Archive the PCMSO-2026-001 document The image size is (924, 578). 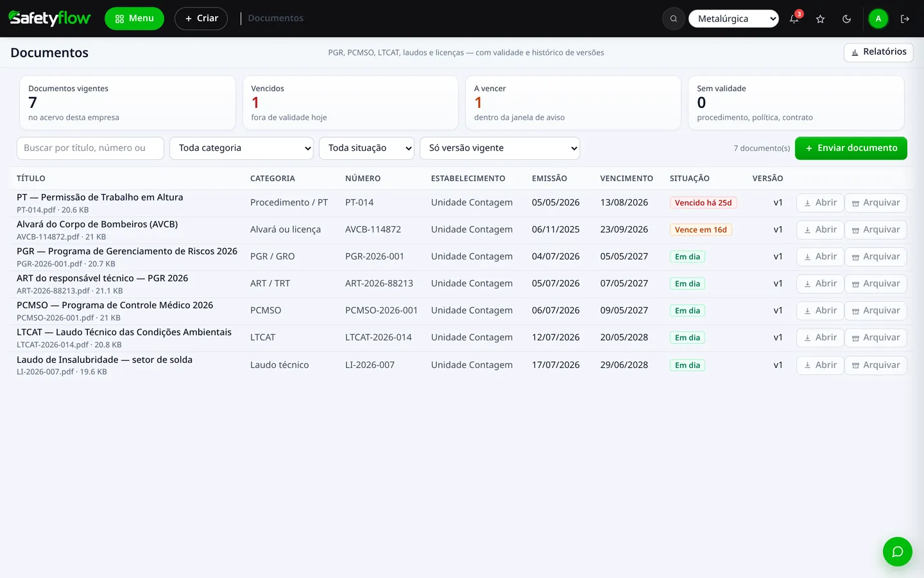point(876,311)
